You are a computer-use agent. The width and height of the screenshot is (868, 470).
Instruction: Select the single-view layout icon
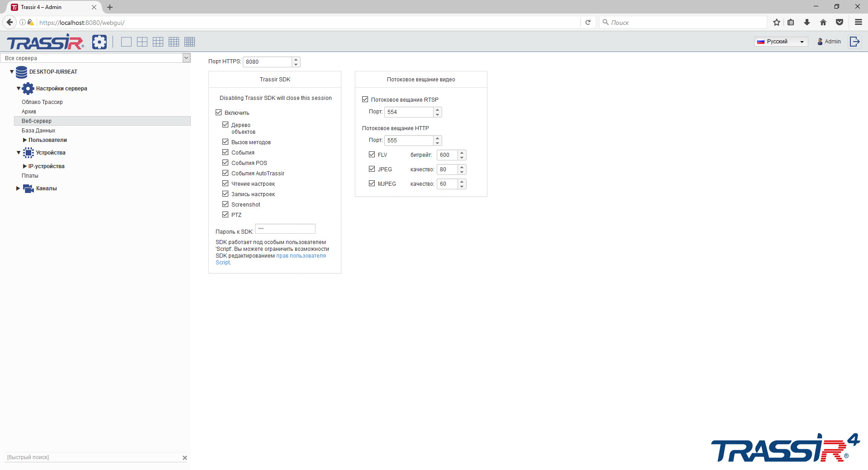126,42
